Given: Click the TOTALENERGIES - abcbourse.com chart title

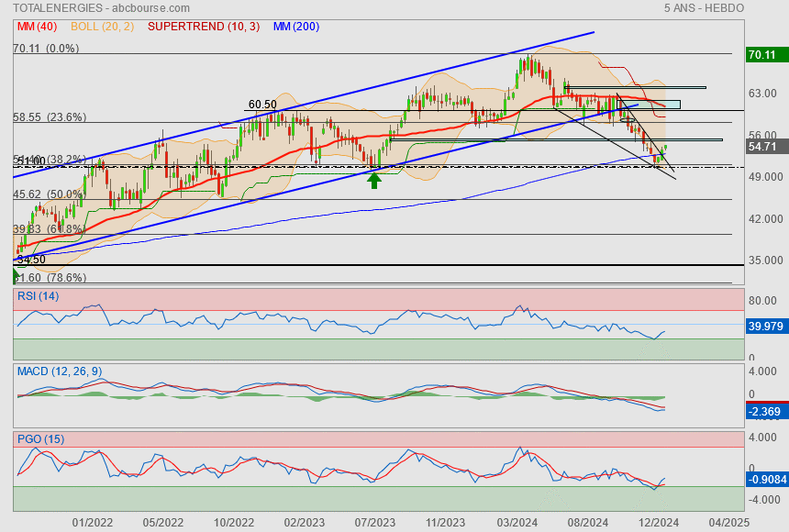Looking at the screenshot, I should click(x=101, y=8).
